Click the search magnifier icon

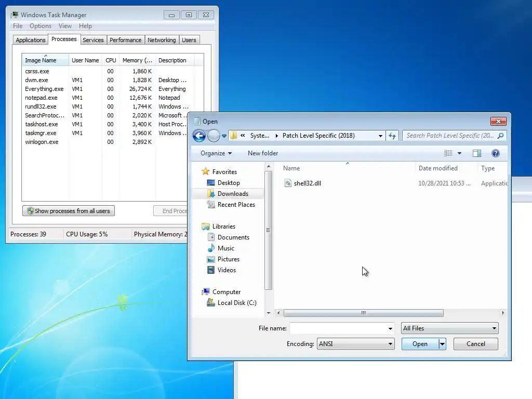500,136
